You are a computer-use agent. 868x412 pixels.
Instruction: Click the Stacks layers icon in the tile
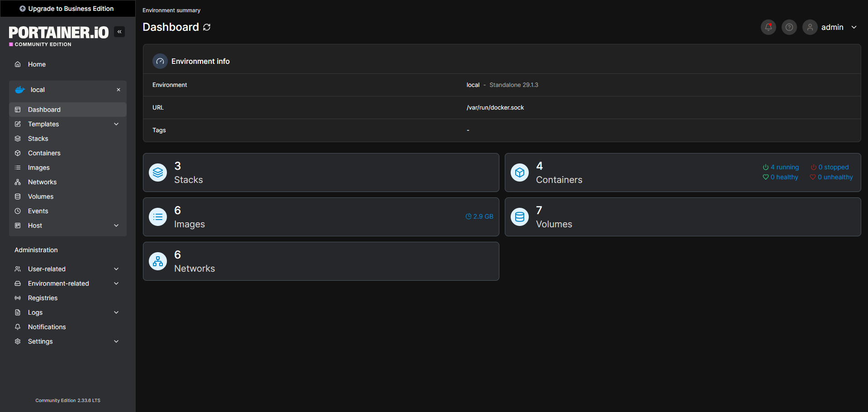pos(158,172)
